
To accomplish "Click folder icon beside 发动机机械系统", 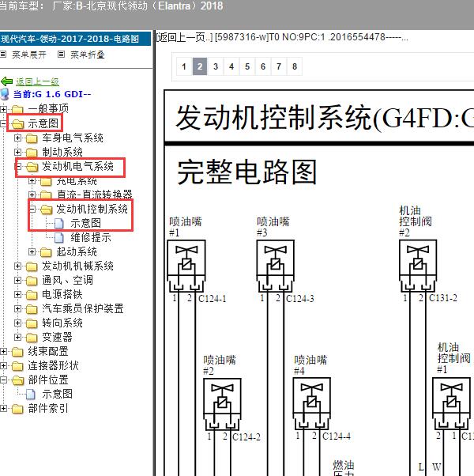I will click(x=32, y=266).
